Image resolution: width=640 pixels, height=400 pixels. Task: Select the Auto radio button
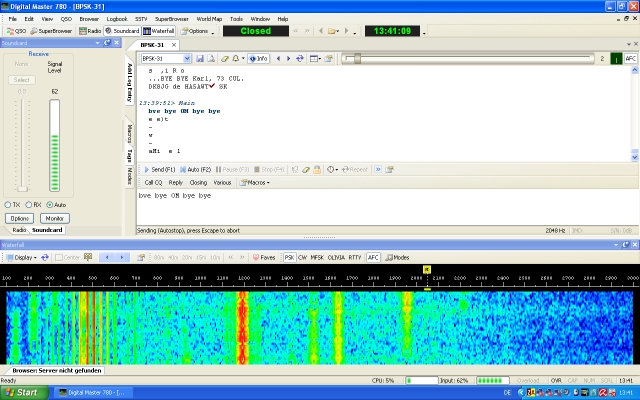(x=53, y=204)
